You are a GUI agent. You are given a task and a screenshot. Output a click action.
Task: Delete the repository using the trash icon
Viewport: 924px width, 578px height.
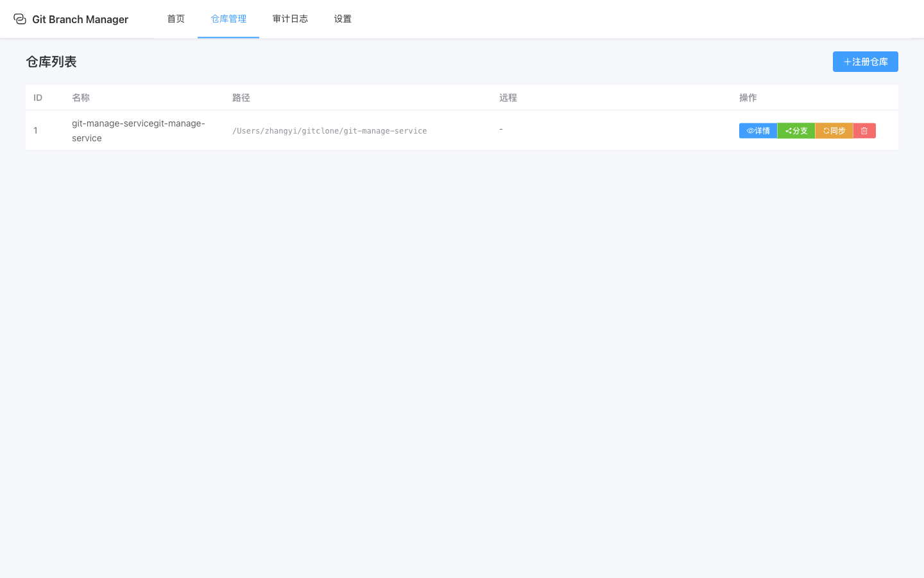[864, 130]
